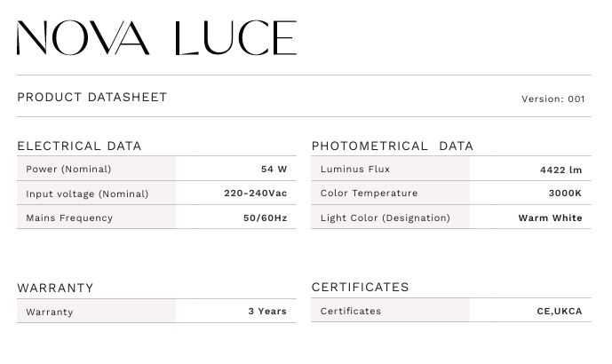The width and height of the screenshot is (612, 364).
Task: Select the 4422 lm value
Action: (x=560, y=169)
